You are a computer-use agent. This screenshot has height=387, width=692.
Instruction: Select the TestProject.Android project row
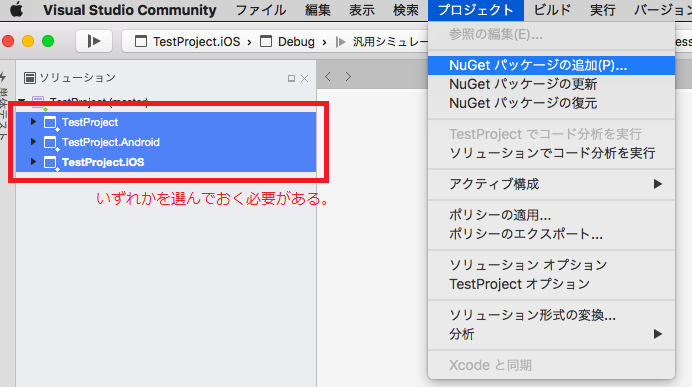click(x=166, y=142)
